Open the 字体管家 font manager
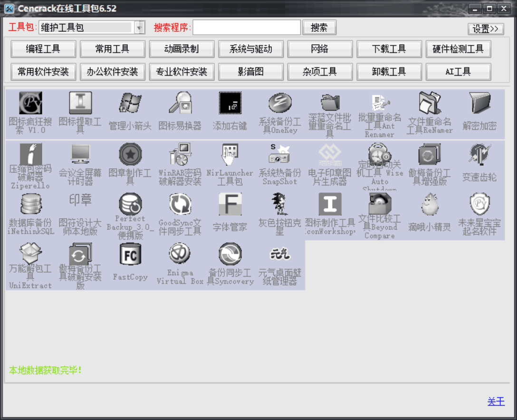Image resolution: width=517 pixels, height=420 pixels. pyautogui.click(x=230, y=204)
